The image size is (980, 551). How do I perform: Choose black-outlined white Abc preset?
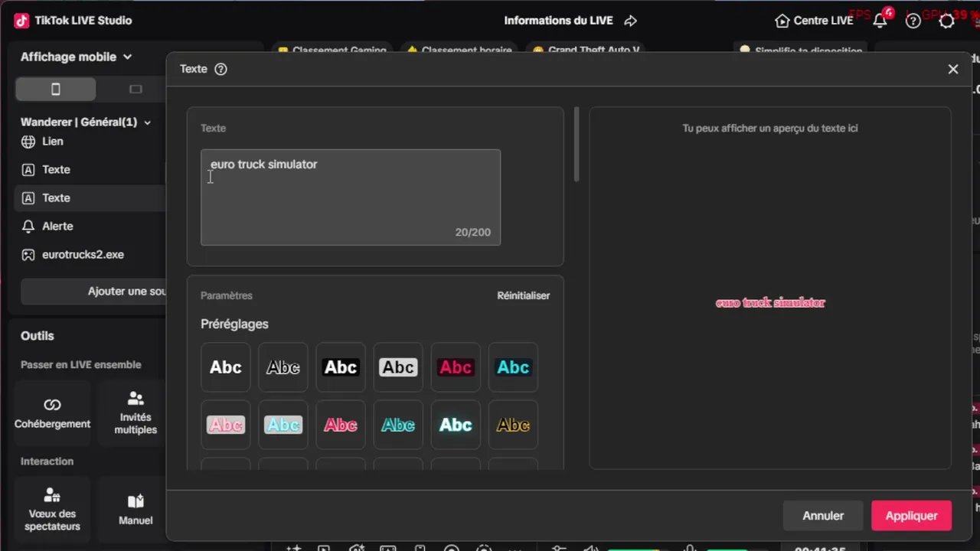point(283,367)
